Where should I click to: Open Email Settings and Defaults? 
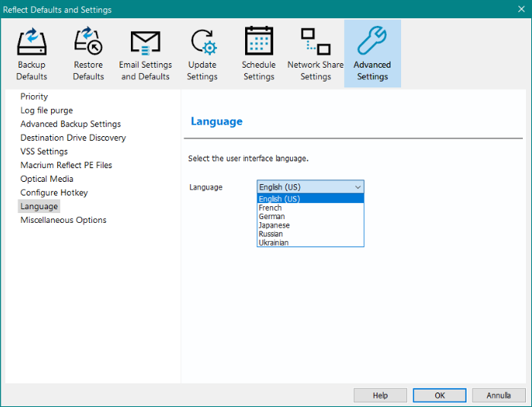tap(145, 53)
